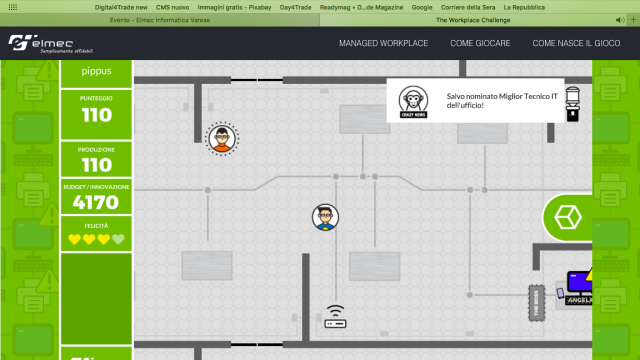Open Come Giocare page
The height and width of the screenshot is (360, 640).
(480, 43)
